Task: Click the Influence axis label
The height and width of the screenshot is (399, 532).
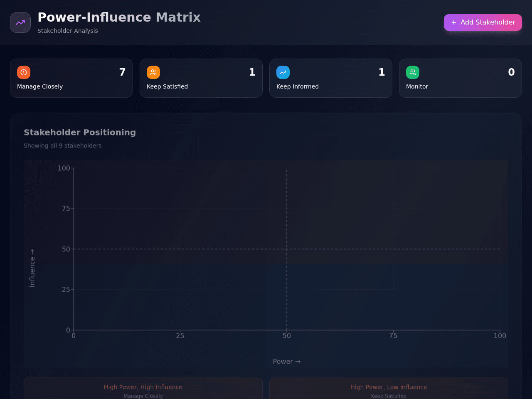Action: (x=32, y=268)
